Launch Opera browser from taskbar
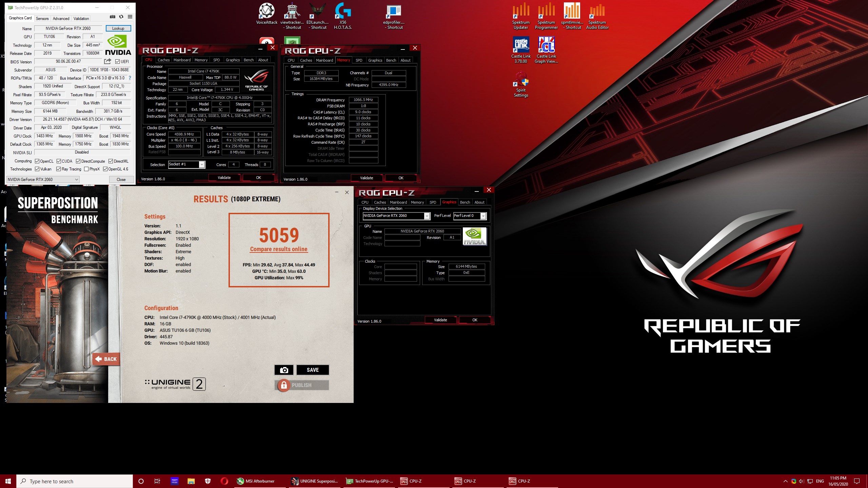The image size is (868, 488). pyautogui.click(x=224, y=481)
